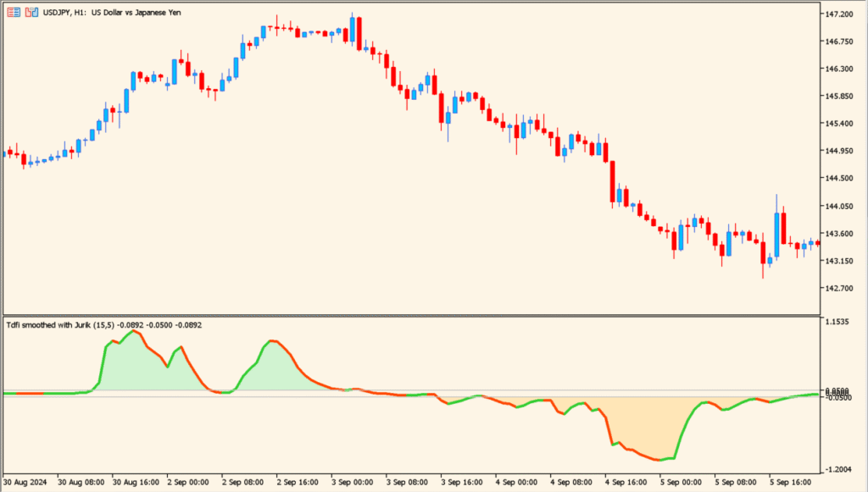The width and height of the screenshot is (868, 492).
Task: Select the USDJPY, H1 chart title text
Action: point(64,11)
